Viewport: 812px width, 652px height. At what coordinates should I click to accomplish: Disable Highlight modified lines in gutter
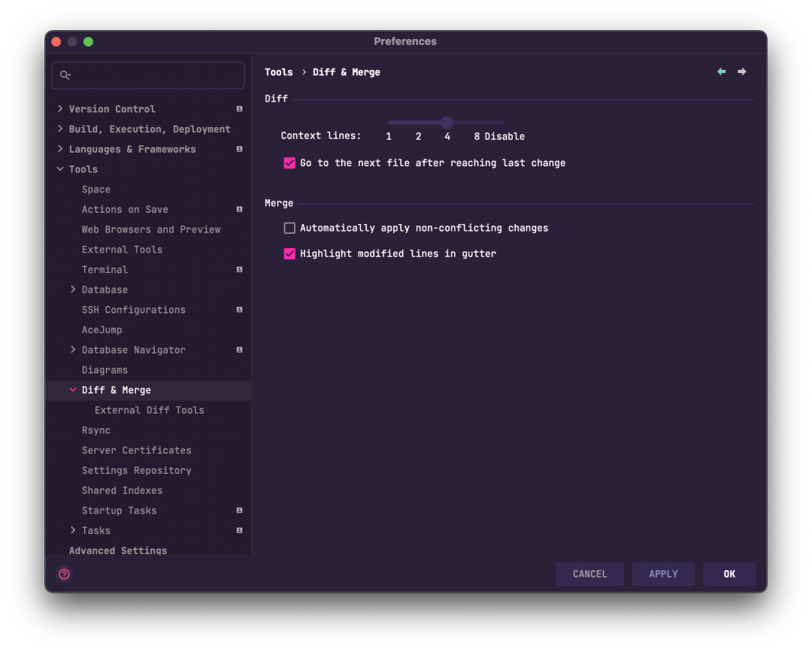point(289,253)
